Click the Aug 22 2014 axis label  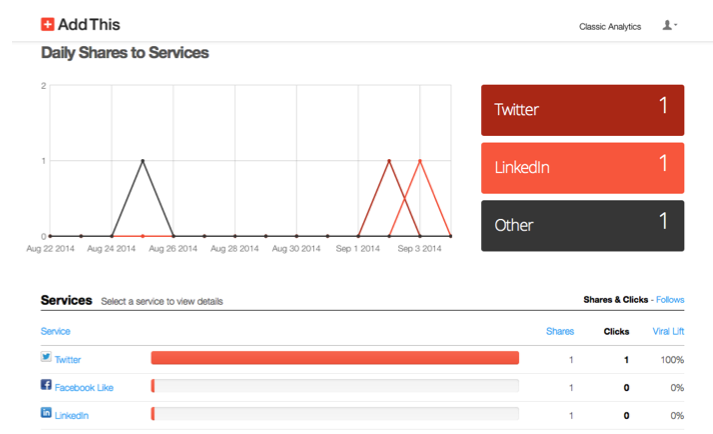(50, 248)
